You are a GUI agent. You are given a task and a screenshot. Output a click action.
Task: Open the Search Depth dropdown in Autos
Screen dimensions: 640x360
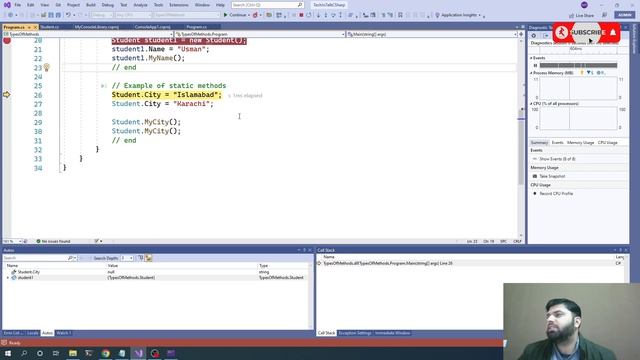pos(127,258)
